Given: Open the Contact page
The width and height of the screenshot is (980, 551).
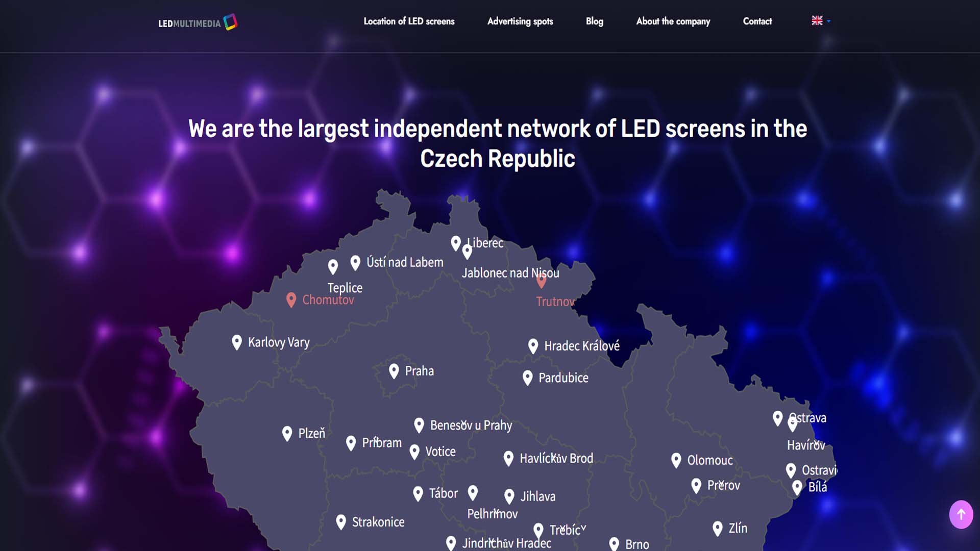Looking at the screenshot, I should pyautogui.click(x=757, y=21).
